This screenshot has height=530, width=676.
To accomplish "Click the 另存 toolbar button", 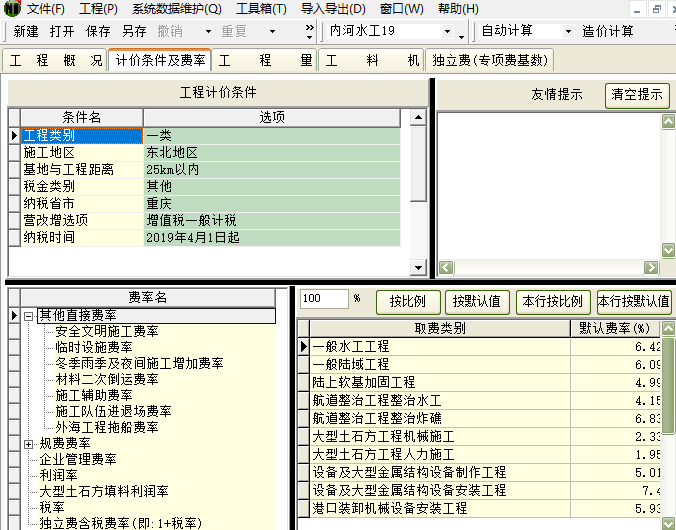I will click(x=134, y=31).
